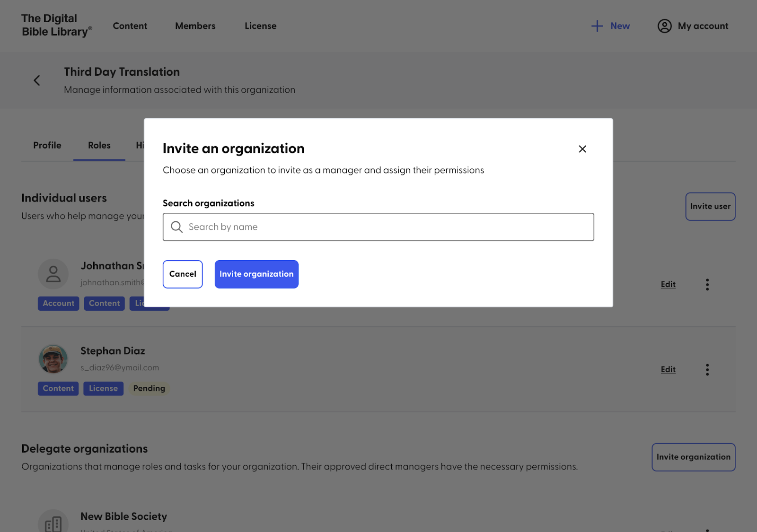Click the Delegate organizations heading
The image size is (757, 532).
[85, 449]
